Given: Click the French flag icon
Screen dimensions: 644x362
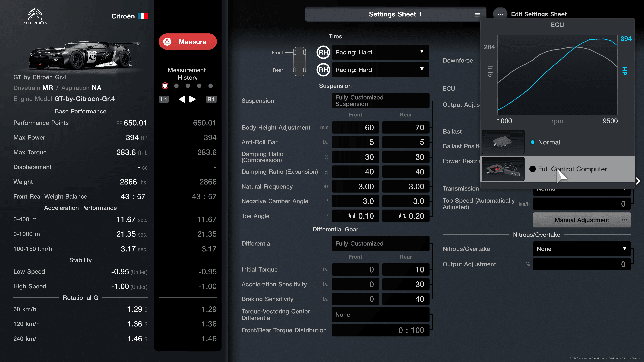Looking at the screenshot, I should (x=143, y=16).
